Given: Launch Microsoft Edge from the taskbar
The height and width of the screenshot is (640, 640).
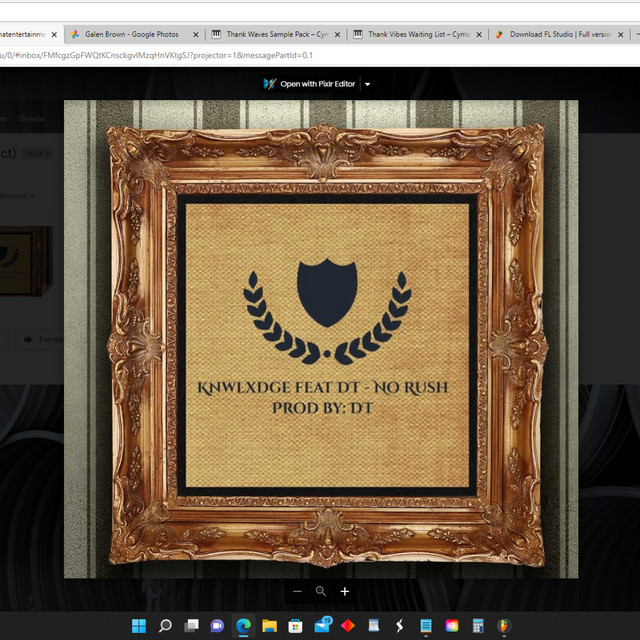Looking at the screenshot, I should pyautogui.click(x=243, y=626).
